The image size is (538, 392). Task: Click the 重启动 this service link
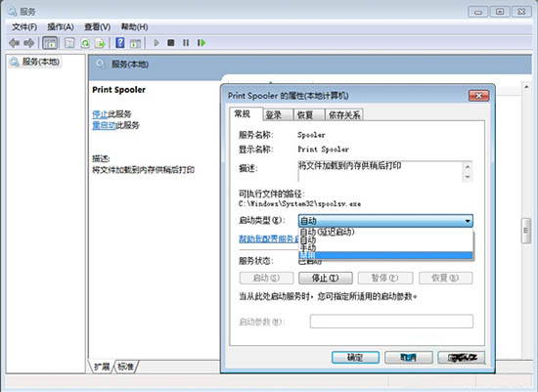tap(104, 125)
